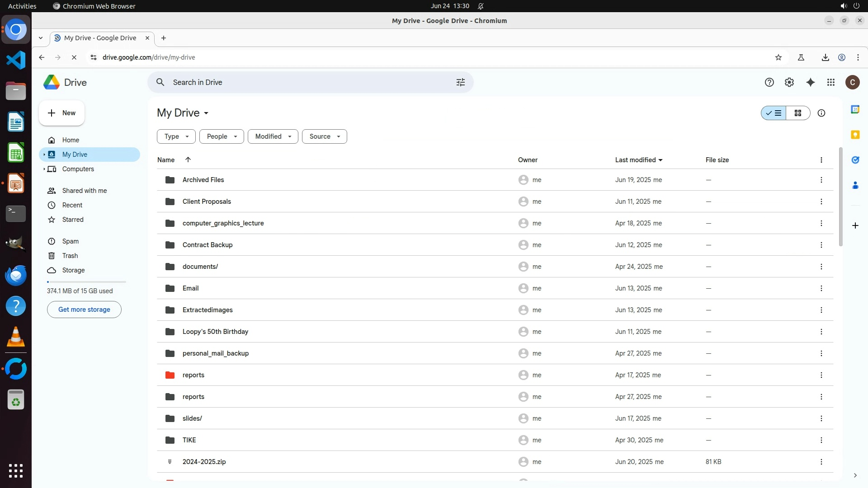
Task: Click the Help question mark icon
Action: [769, 82]
